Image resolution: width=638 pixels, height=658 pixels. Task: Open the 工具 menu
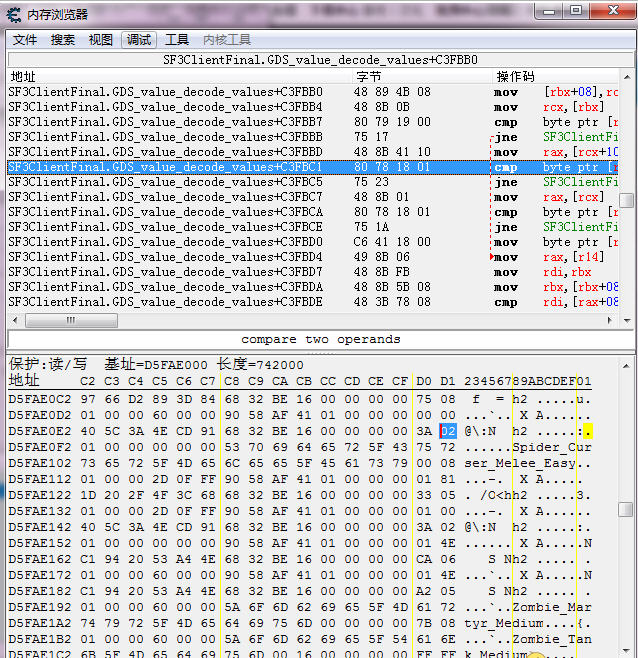point(177,40)
